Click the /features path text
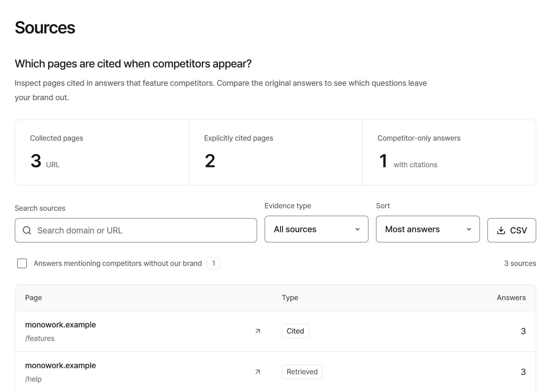The height and width of the screenshot is (392, 551). (x=40, y=338)
